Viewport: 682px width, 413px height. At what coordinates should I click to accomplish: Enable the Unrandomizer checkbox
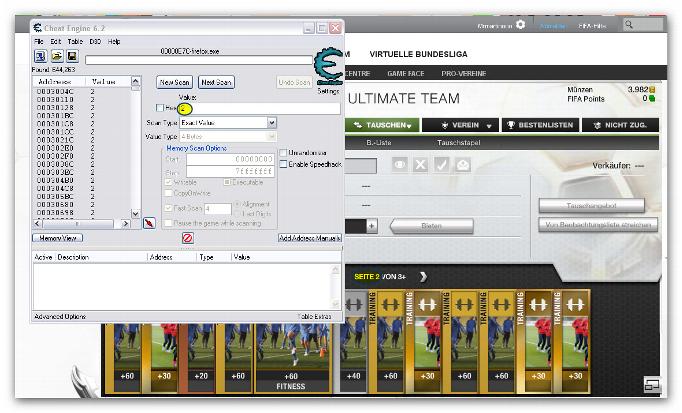[283, 153]
